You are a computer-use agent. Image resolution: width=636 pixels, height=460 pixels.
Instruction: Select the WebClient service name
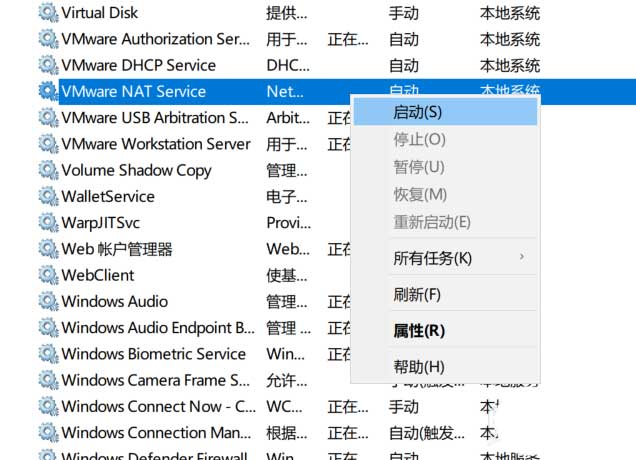click(97, 275)
